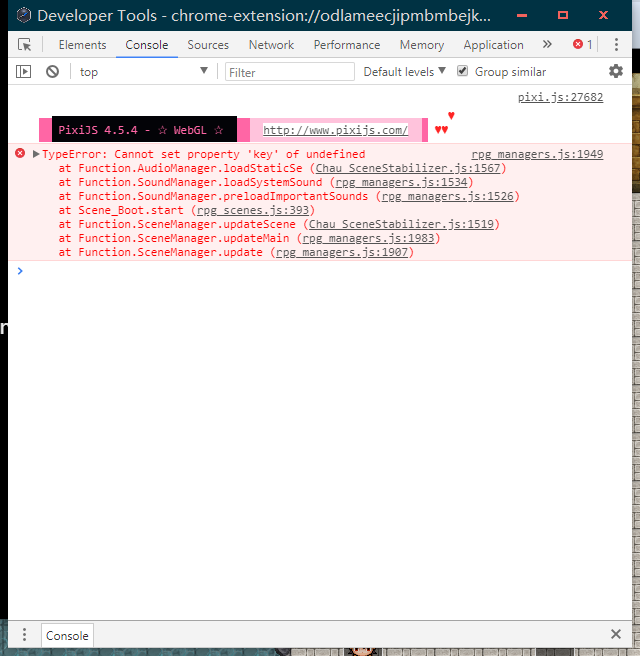This screenshot has height=656, width=640.
Task: Open the top execution context dropdown
Action: (144, 72)
